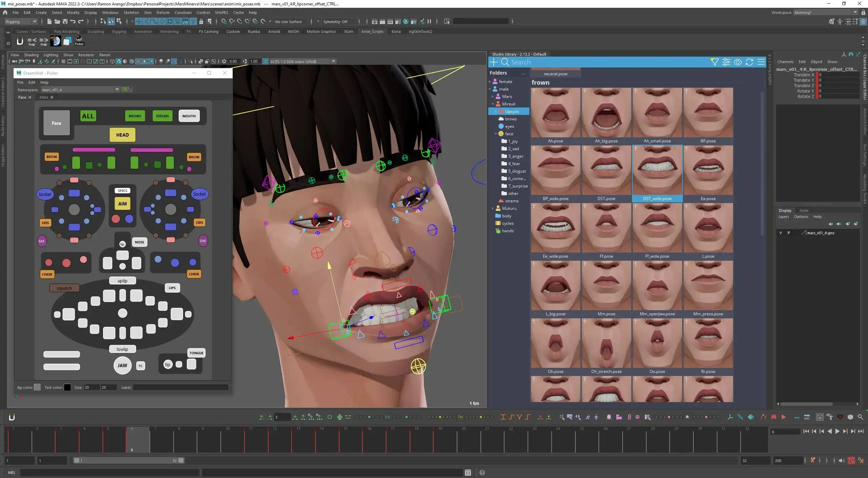
Task: Click the Studio Library refresh icon
Action: point(749,62)
